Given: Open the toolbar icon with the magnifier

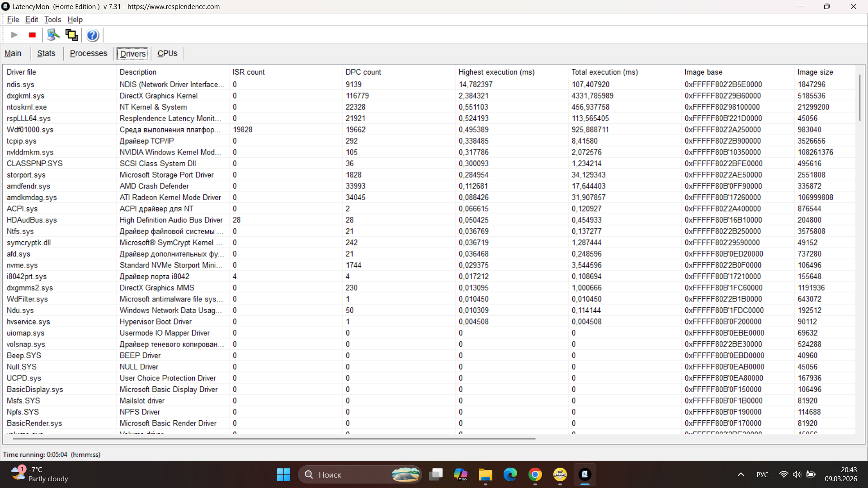Looking at the screenshot, I should (x=53, y=35).
